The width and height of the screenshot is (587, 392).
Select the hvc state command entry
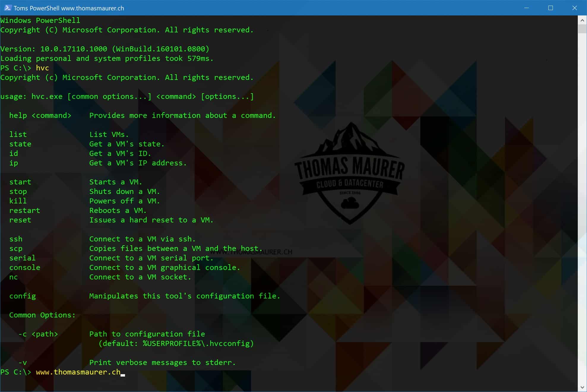pos(20,144)
